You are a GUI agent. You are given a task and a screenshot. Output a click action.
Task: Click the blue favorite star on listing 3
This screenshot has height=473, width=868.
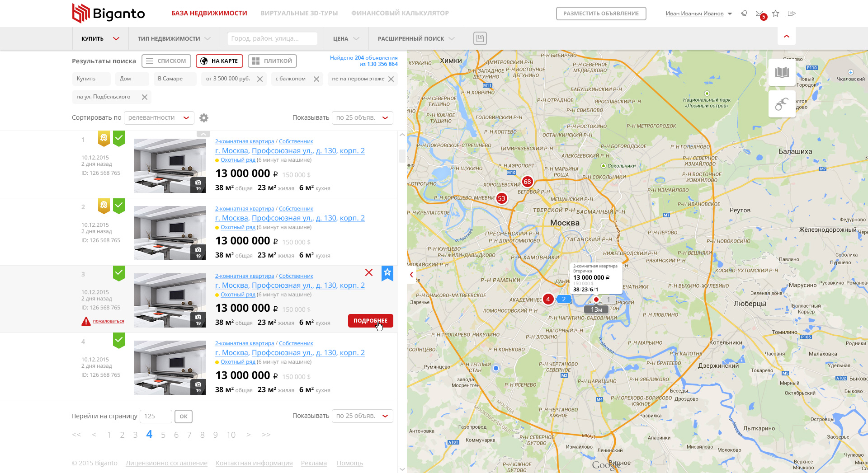click(387, 273)
